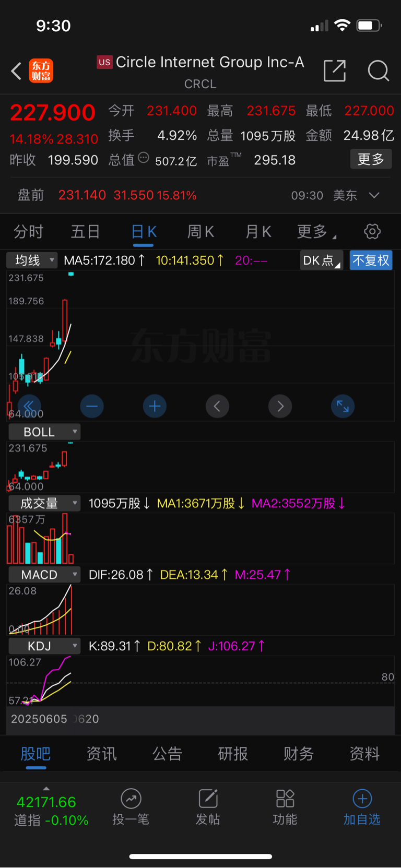Expand chart to fullscreen icon

[x=343, y=406]
